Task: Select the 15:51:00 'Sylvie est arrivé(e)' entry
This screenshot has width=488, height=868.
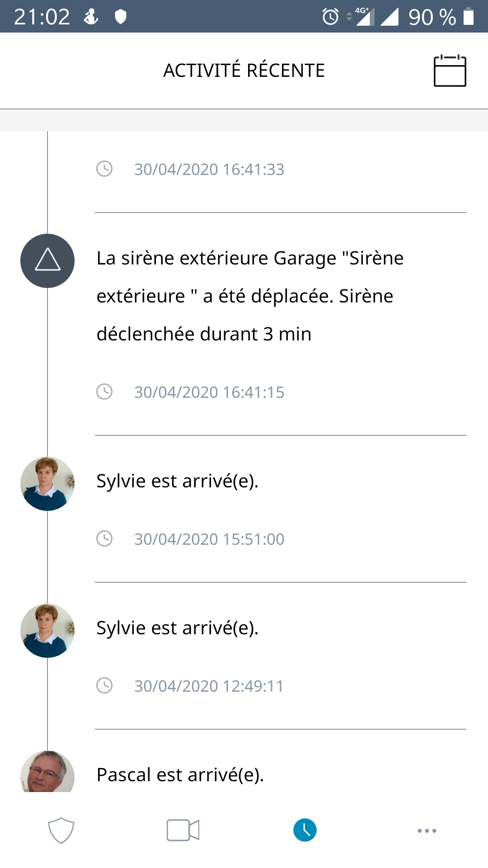Action: coord(178,481)
